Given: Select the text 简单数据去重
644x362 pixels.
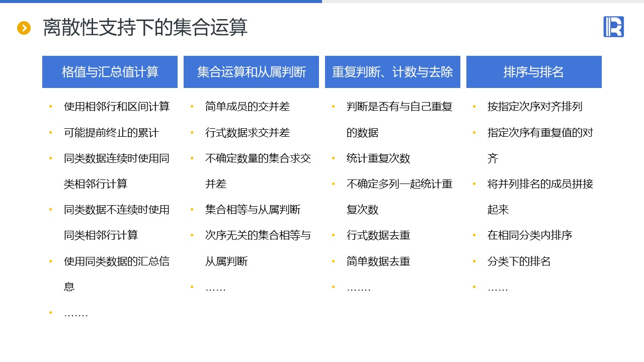Looking at the screenshot, I should coord(378,261).
